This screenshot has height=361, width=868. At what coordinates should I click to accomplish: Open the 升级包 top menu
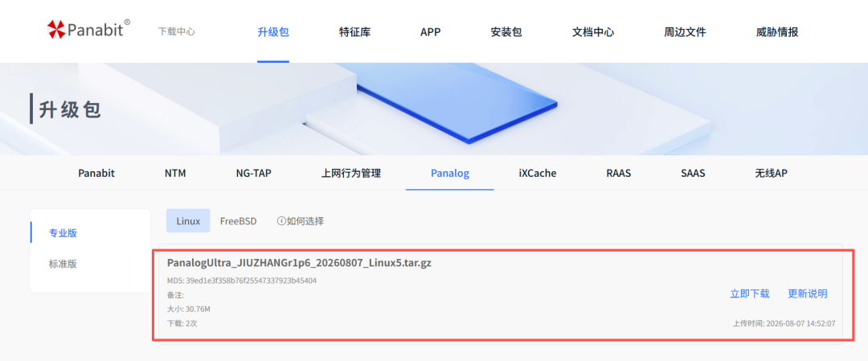tap(273, 32)
